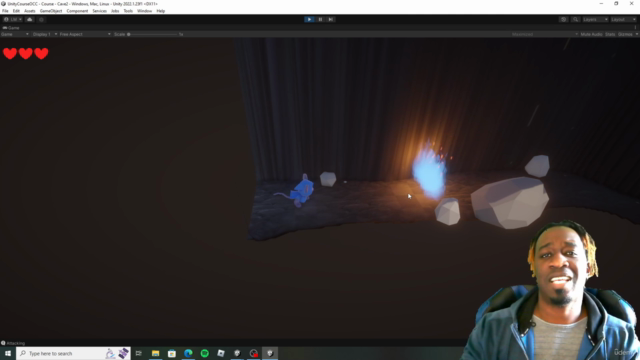Click the Type here to search box
The width and height of the screenshot is (640, 360).
pos(73,353)
